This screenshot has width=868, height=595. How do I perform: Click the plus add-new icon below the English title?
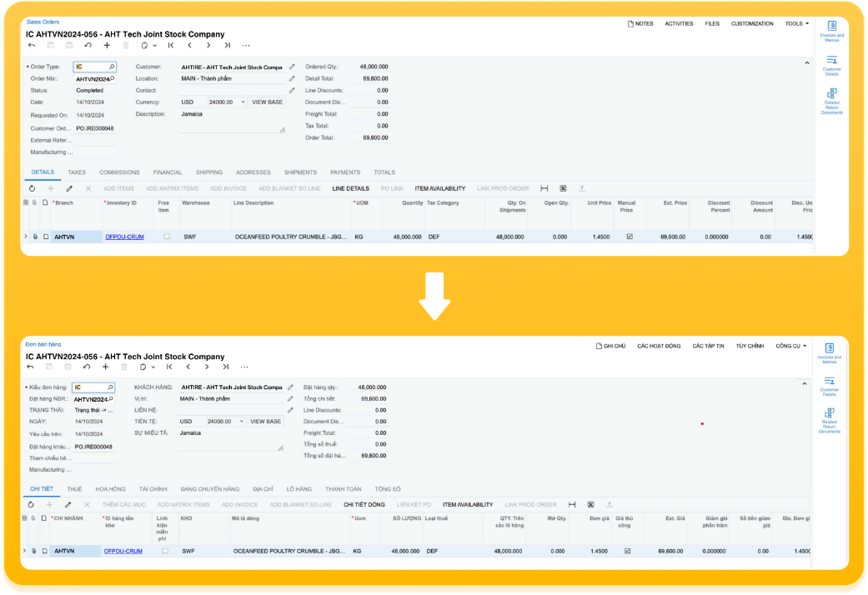click(107, 45)
